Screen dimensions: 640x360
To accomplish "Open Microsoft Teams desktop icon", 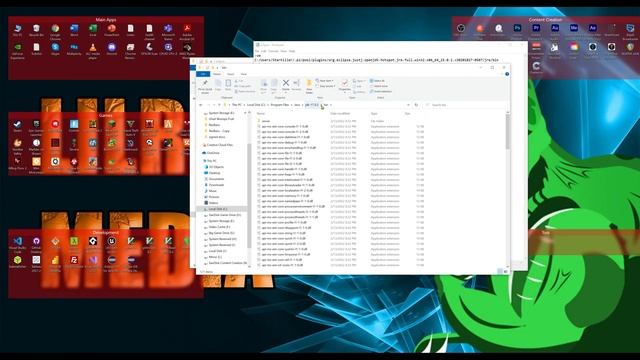I will [x=168, y=31].
